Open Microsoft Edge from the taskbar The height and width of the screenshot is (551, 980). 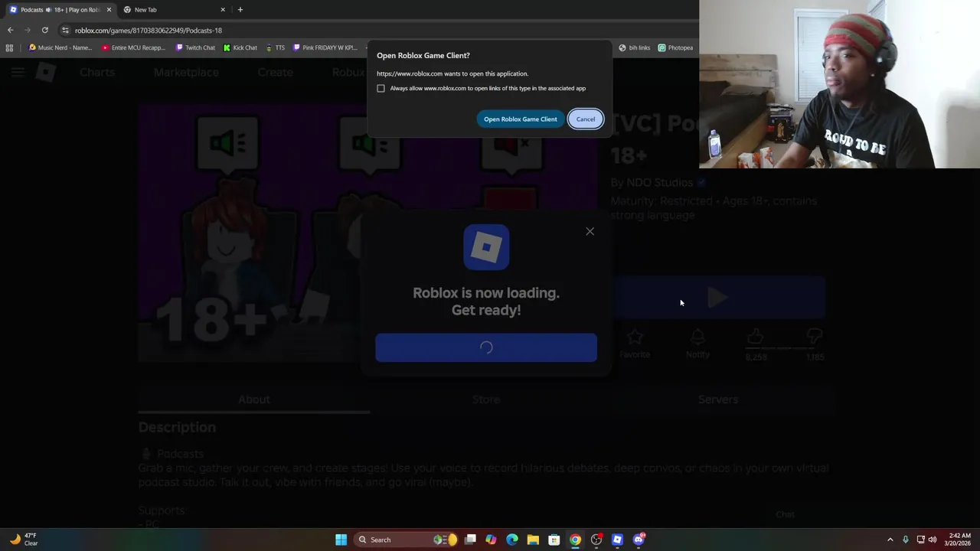(512, 540)
